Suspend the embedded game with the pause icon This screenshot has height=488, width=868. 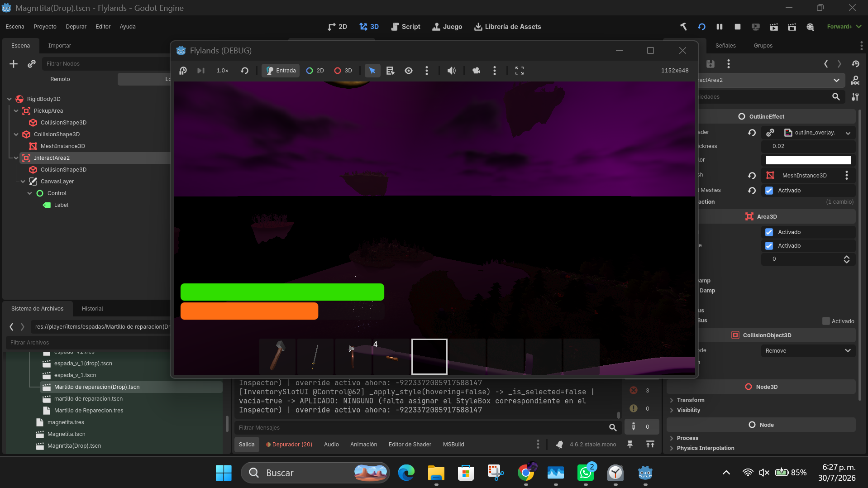pyautogui.click(x=183, y=71)
